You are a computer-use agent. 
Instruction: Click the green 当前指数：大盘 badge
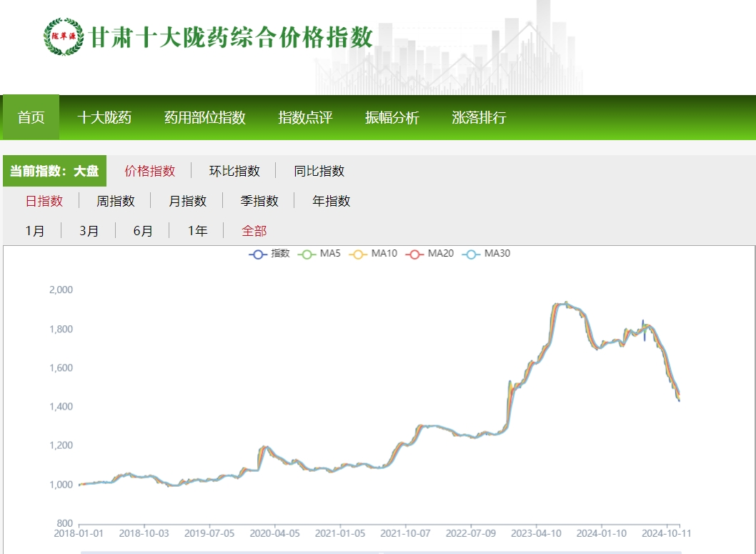(54, 171)
